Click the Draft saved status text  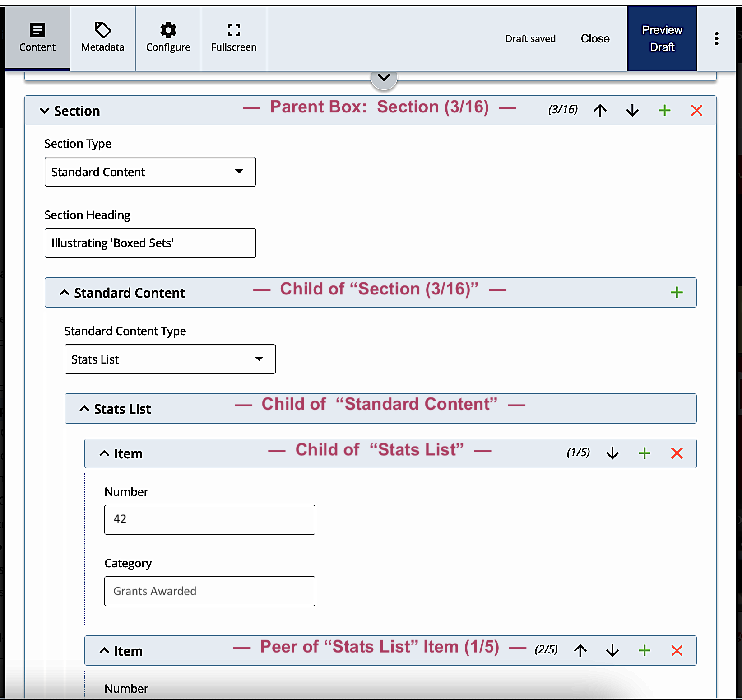pyautogui.click(x=530, y=39)
